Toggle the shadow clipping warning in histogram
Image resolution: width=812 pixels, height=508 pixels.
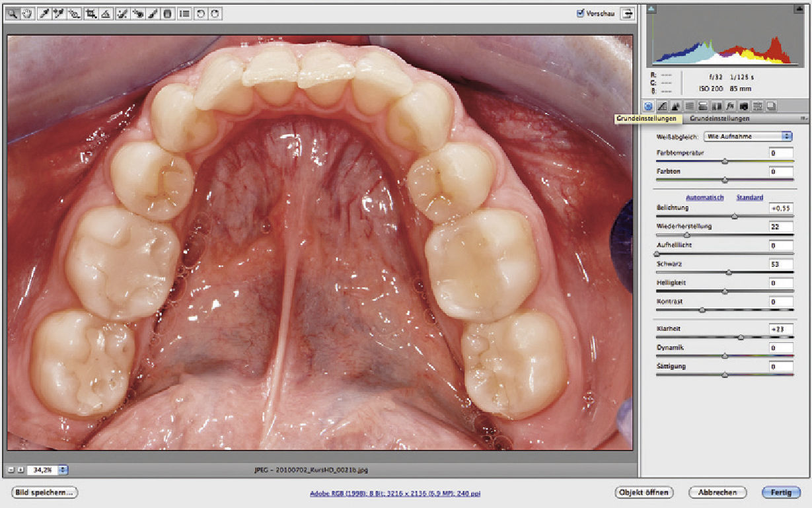[651, 9]
